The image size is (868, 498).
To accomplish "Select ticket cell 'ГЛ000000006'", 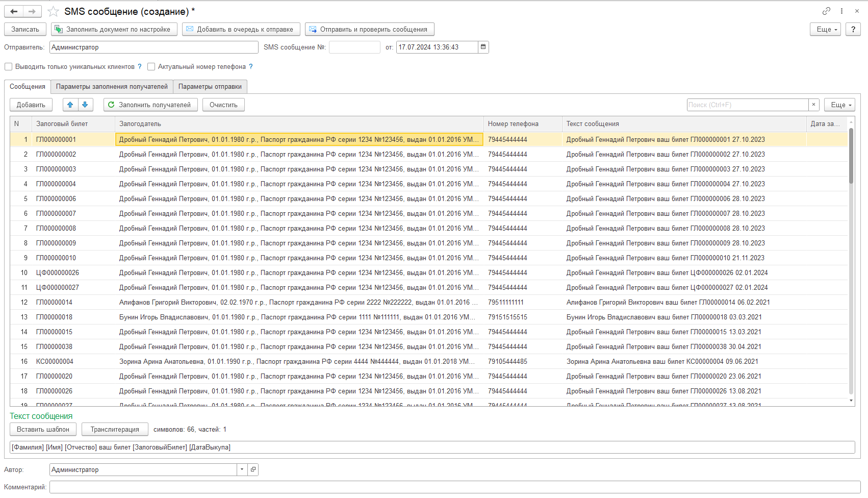I will [73, 198].
